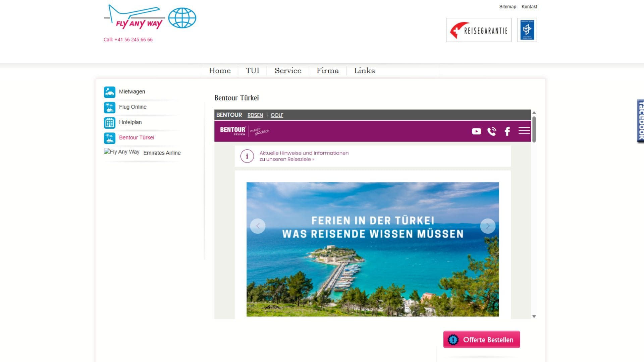This screenshot has width=644, height=362.
Task: Click the Hotelplan building icon
Action: (x=109, y=123)
